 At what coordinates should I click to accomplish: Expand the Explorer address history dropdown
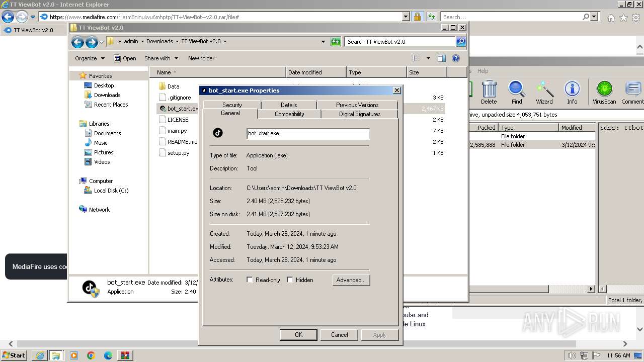tap(323, 42)
